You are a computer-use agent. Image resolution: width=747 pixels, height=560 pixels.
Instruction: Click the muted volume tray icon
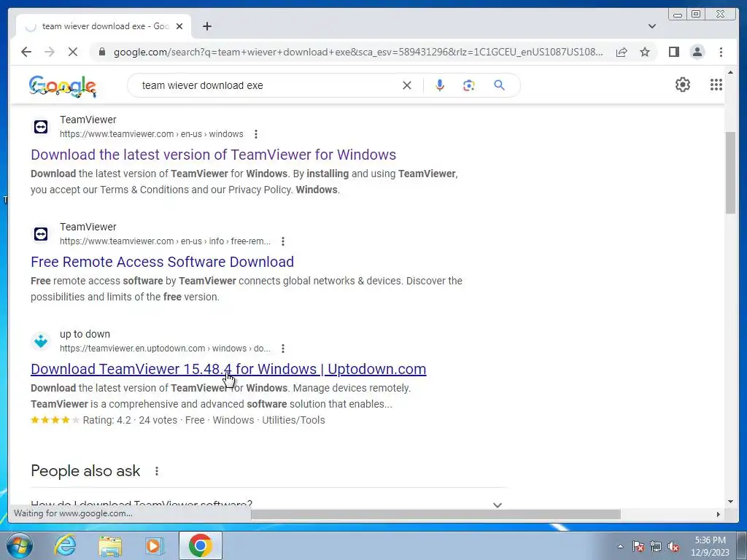click(673, 546)
